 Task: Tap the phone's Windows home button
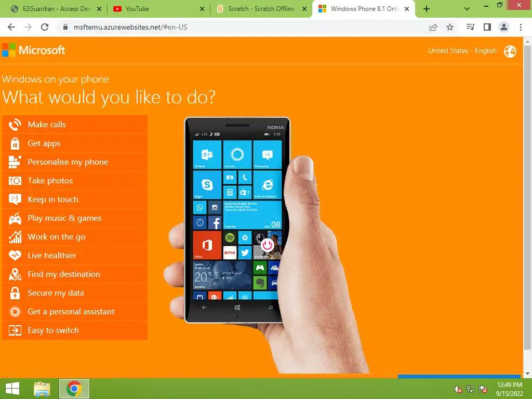point(237,308)
